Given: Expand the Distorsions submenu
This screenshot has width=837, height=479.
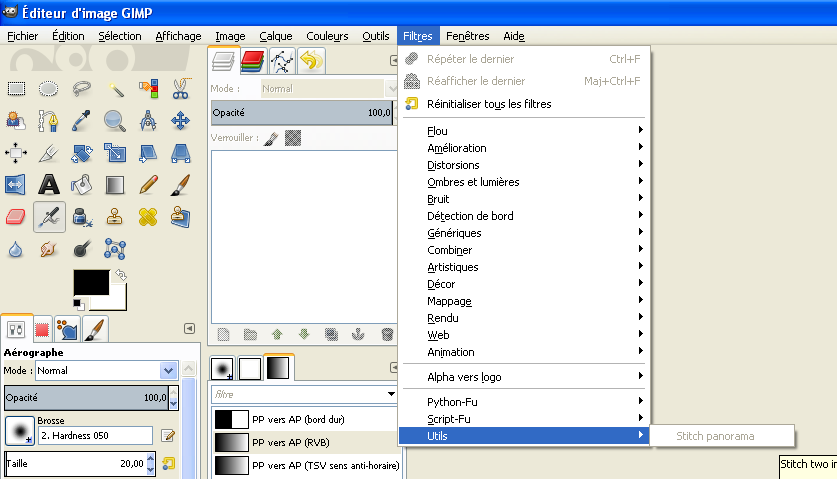Looking at the screenshot, I should [523, 165].
